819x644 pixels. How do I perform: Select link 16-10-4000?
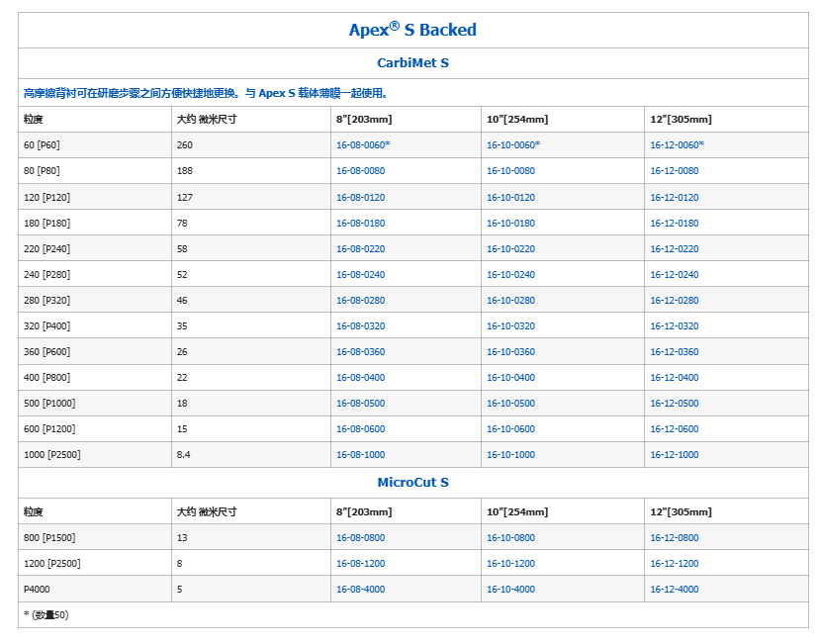(510, 590)
